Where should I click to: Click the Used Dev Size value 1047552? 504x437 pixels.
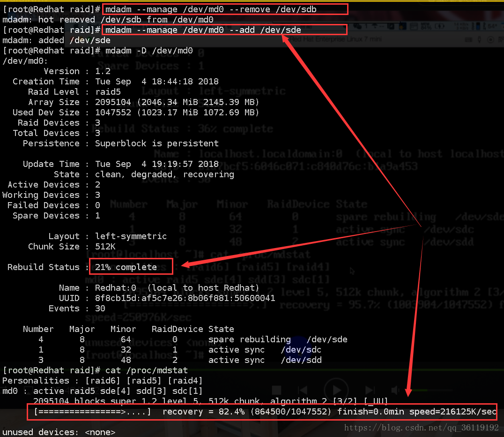coord(113,113)
